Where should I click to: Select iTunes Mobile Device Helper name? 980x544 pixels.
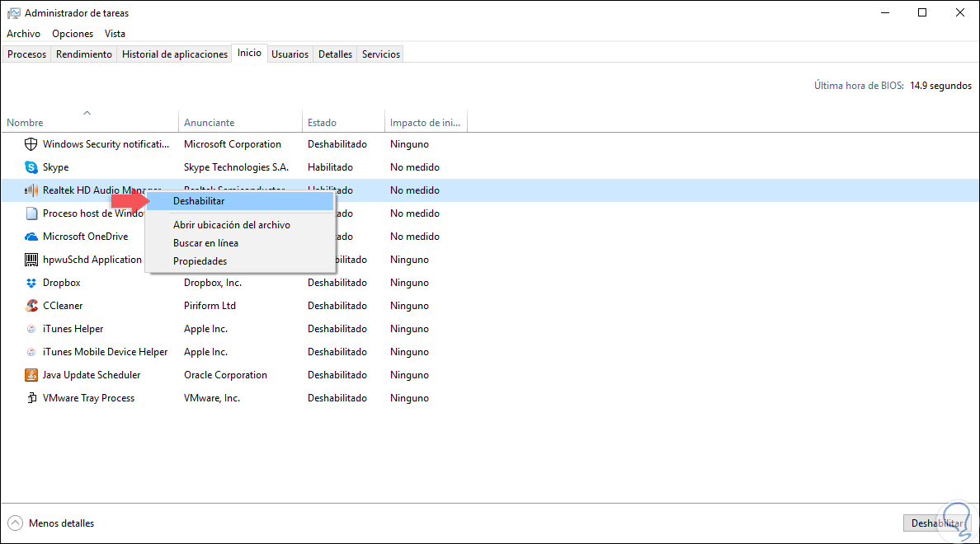[x=105, y=352]
